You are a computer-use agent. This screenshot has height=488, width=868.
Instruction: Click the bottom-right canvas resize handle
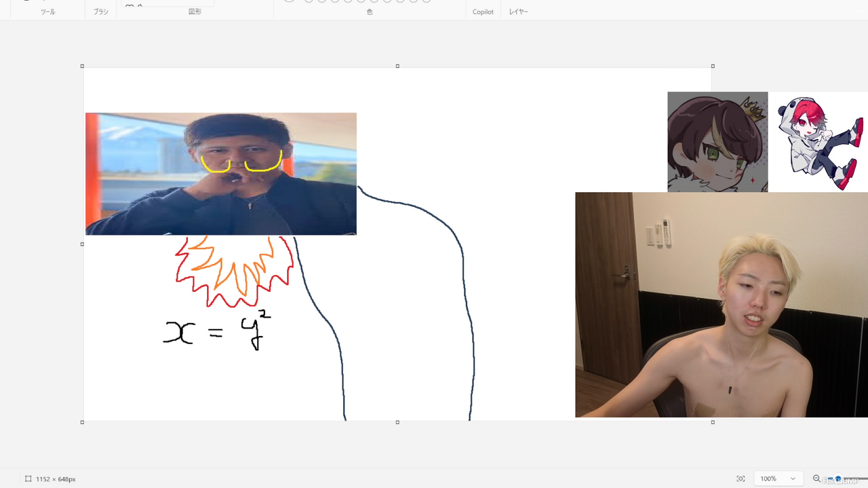click(x=713, y=422)
